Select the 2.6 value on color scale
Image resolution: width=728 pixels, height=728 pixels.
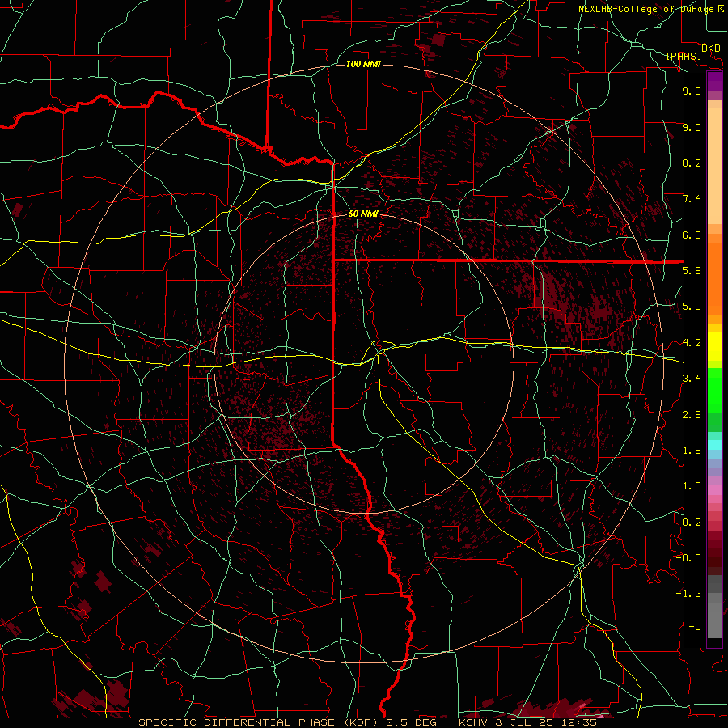tap(692, 415)
